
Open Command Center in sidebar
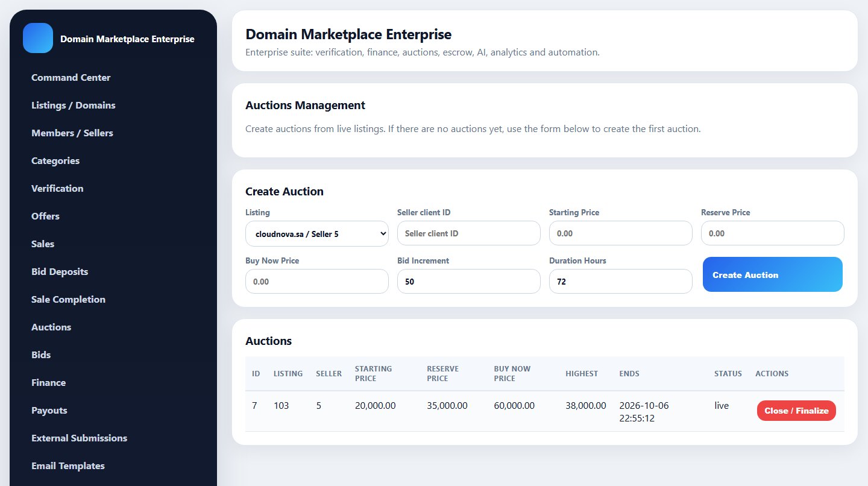tap(71, 77)
